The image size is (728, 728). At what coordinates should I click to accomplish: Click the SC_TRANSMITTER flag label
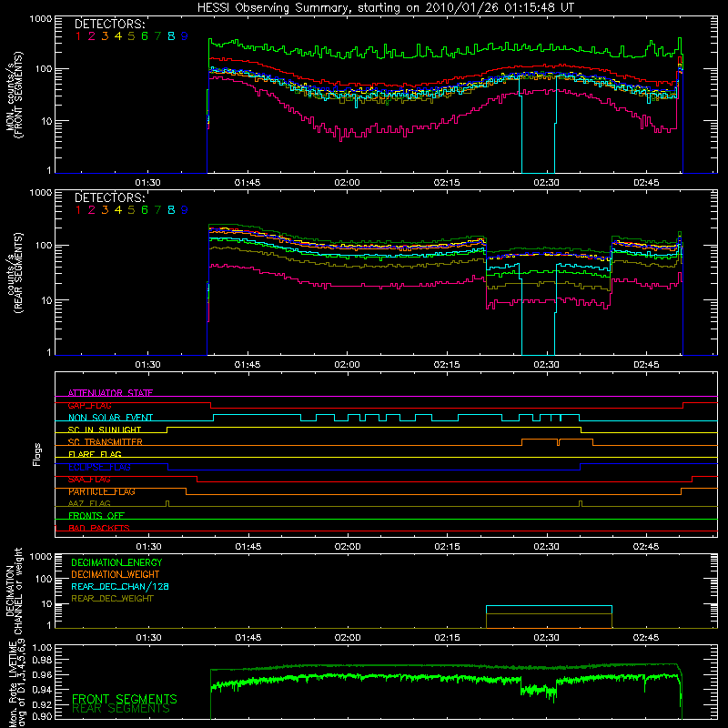tap(105, 442)
